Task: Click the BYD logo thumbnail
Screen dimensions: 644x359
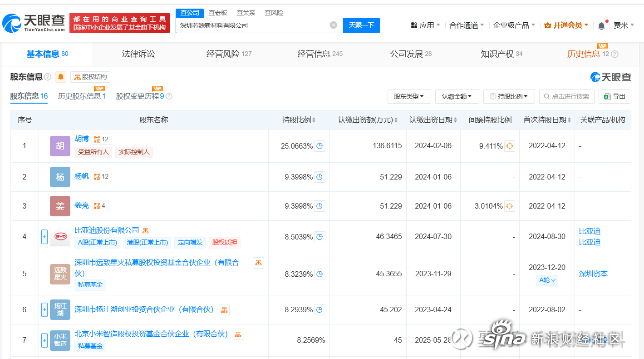Action: point(60,237)
